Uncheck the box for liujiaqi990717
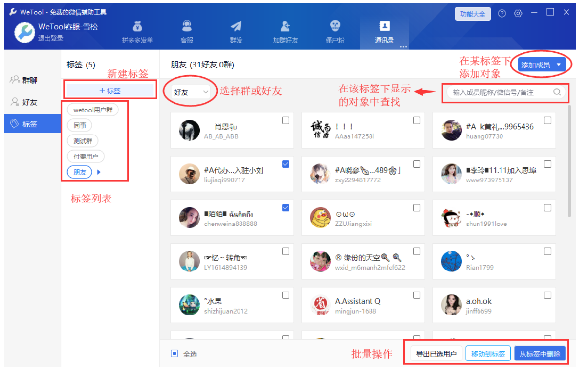 tap(286, 164)
